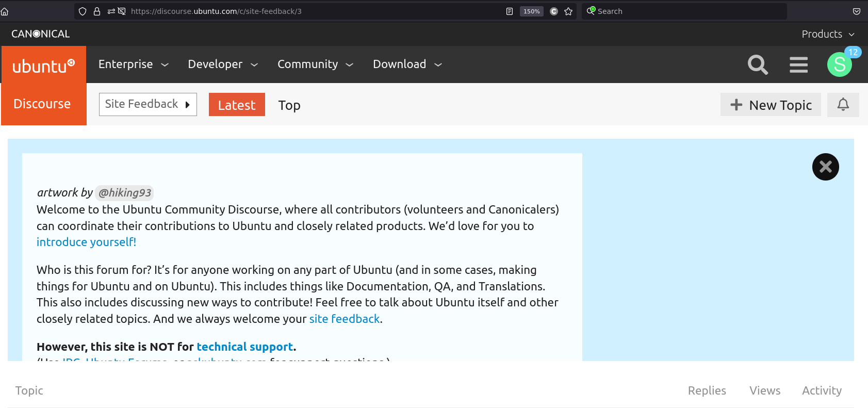The height and width of the screenshot is (408, 868).
Task: Create a post with the New Topic button
Action: 771,105
